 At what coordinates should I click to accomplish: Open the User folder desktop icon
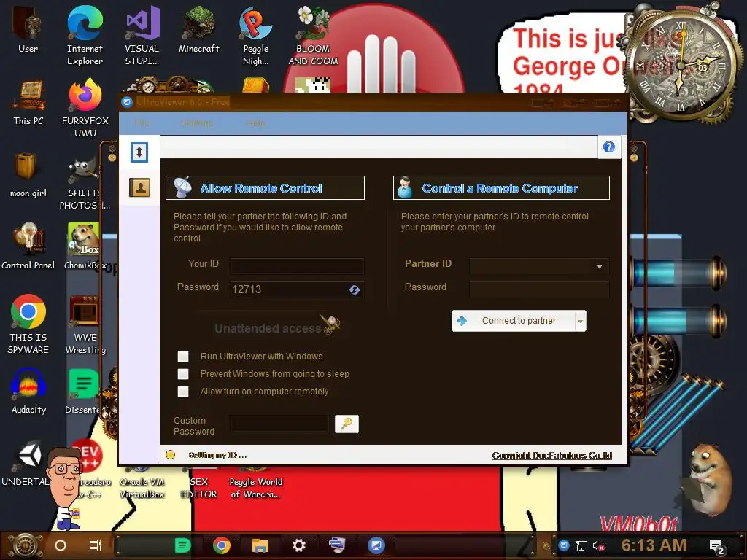[28, 29]
